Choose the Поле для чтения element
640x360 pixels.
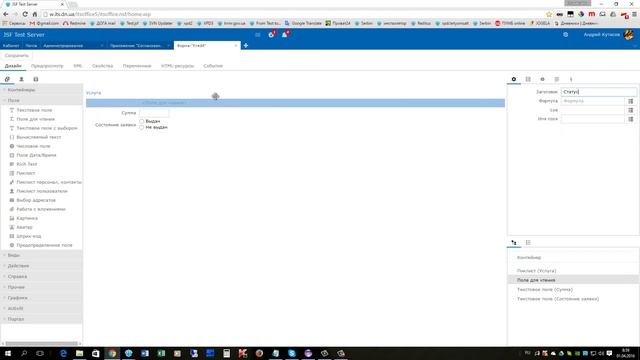(36, 119)
